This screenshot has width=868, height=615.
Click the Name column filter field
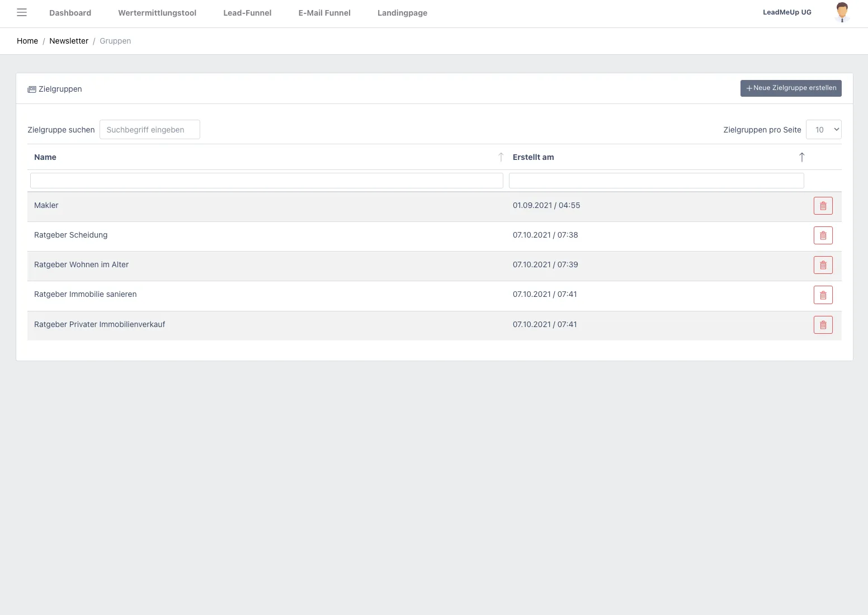[266, 181]
